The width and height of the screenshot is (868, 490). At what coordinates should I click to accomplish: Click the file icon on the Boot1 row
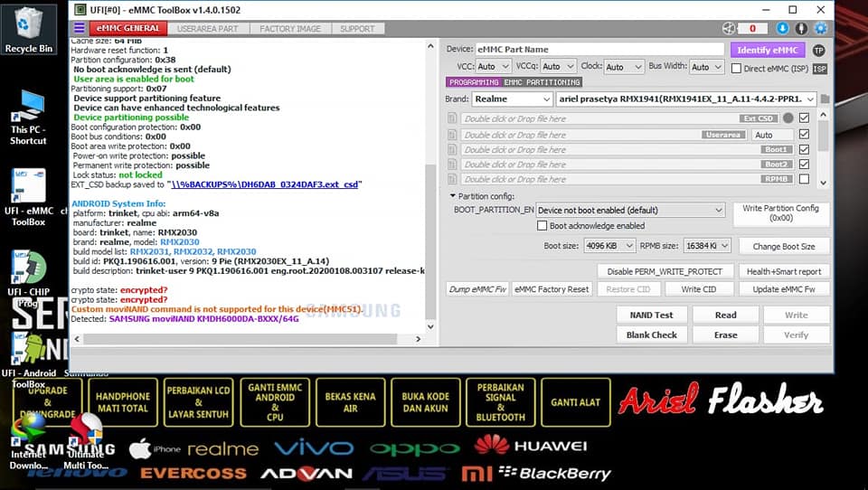pos(452,149)
